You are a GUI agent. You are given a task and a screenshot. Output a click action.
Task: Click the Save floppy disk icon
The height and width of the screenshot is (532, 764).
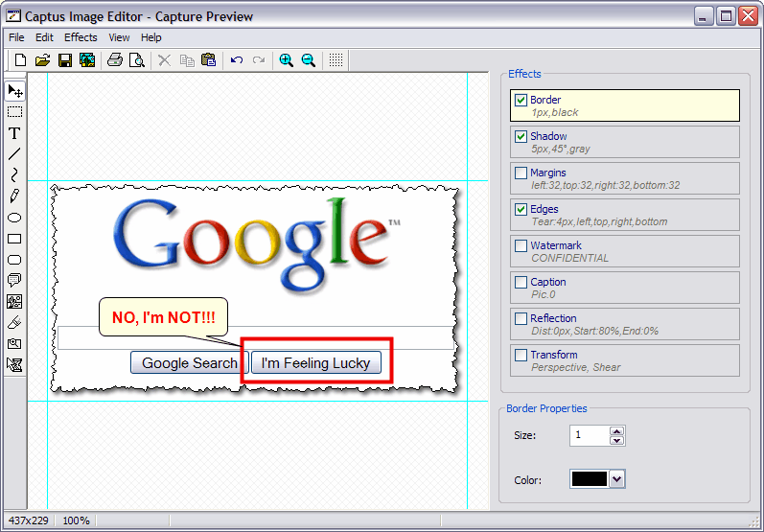(x=65, y=60)
